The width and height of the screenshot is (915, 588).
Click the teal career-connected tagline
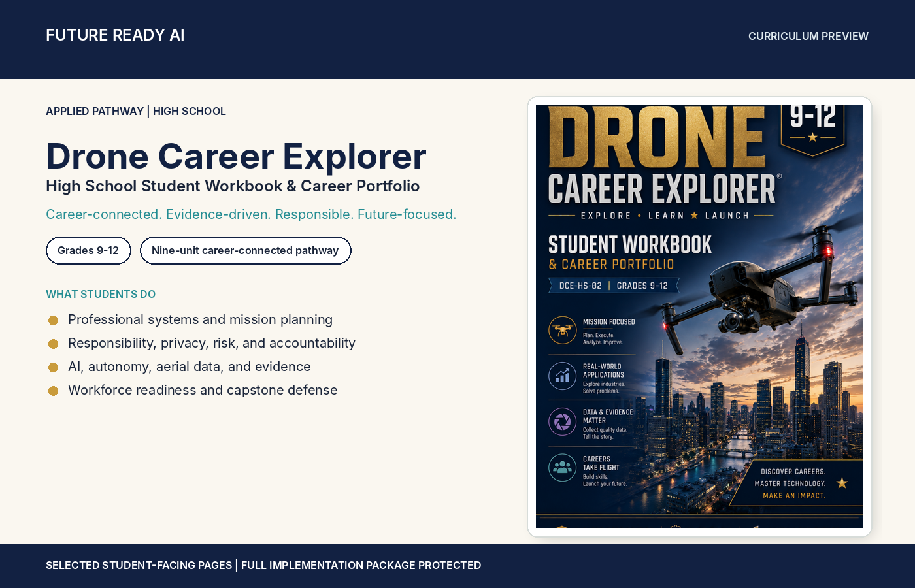pos(251,214)
